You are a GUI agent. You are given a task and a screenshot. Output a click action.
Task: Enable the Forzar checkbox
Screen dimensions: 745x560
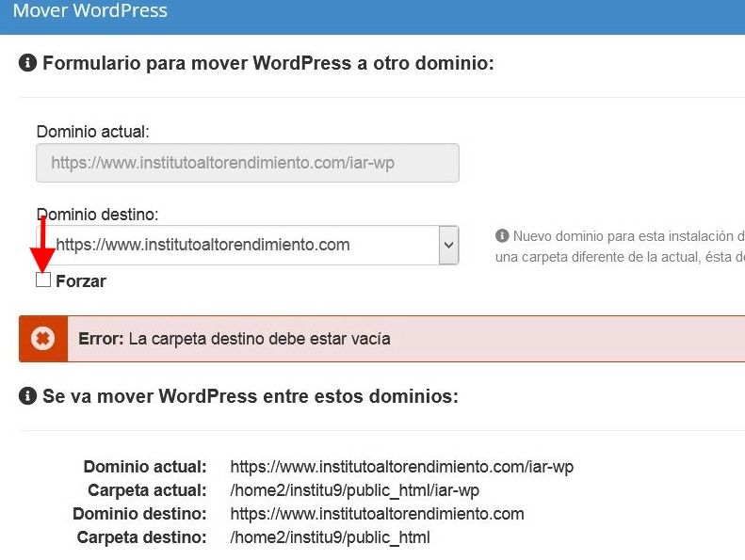(43, 280)
